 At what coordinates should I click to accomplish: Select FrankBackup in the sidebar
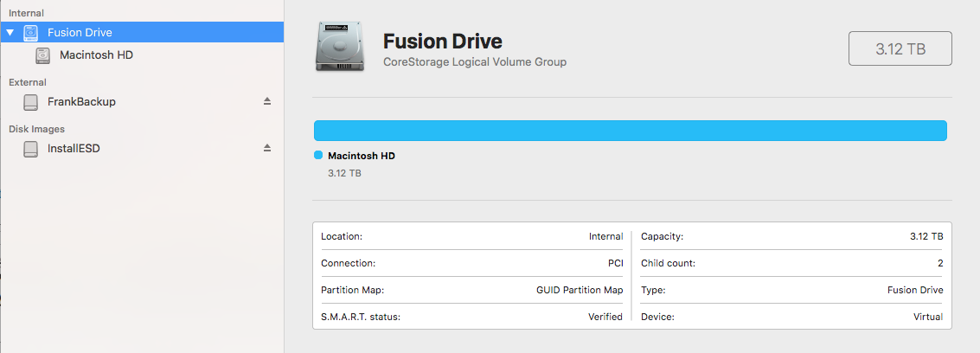coord(81,102)
